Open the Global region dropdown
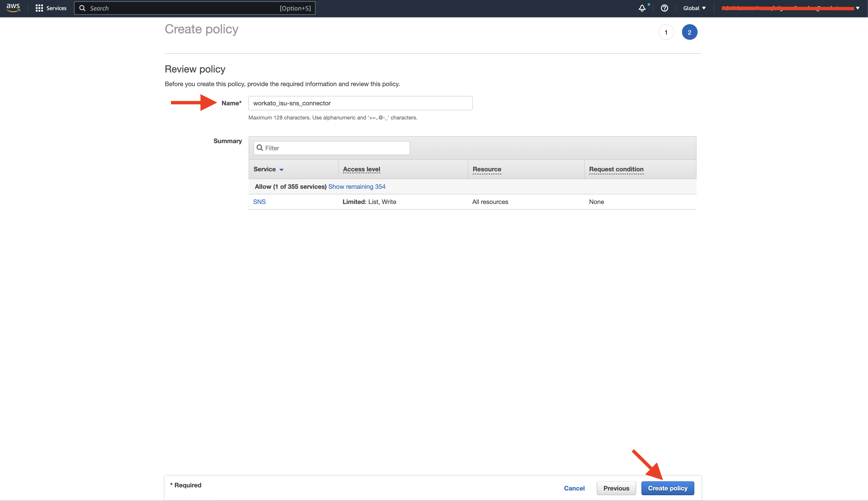 coord(694,8)
